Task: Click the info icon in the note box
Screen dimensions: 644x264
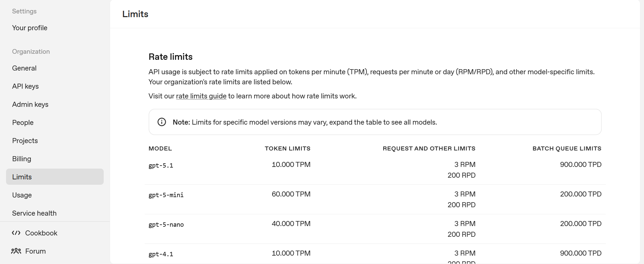Action: 162,122
